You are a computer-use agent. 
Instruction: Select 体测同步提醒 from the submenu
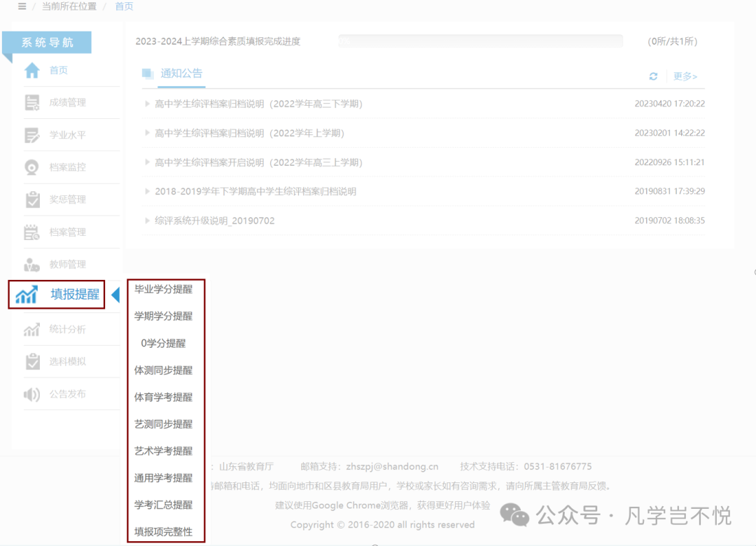click(x=164, y=370)
